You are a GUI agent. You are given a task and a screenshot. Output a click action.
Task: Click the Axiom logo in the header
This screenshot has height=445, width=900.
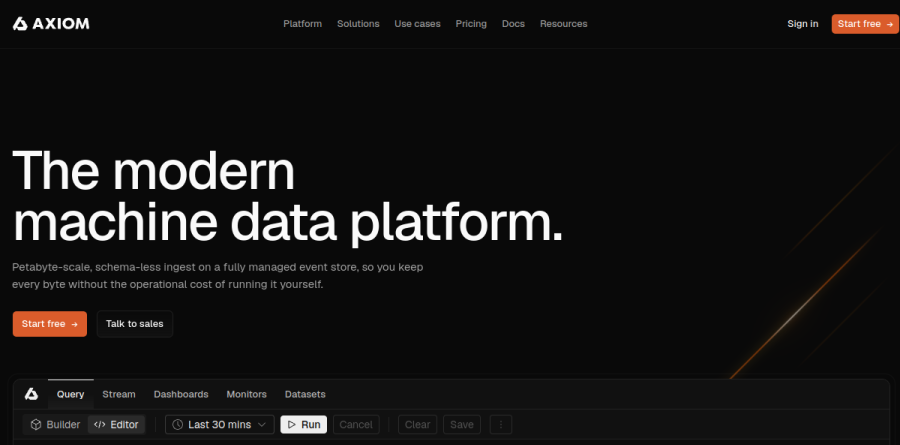click(51, 24)
